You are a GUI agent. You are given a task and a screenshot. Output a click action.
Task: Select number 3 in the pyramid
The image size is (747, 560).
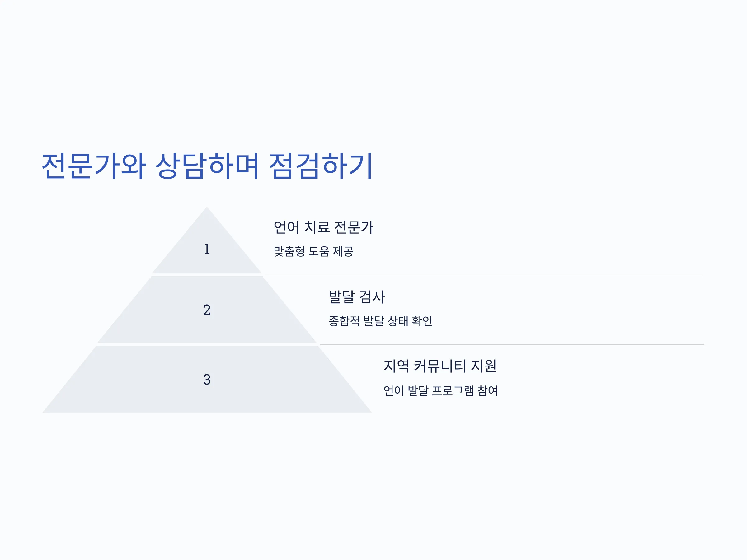pos(207,380)
